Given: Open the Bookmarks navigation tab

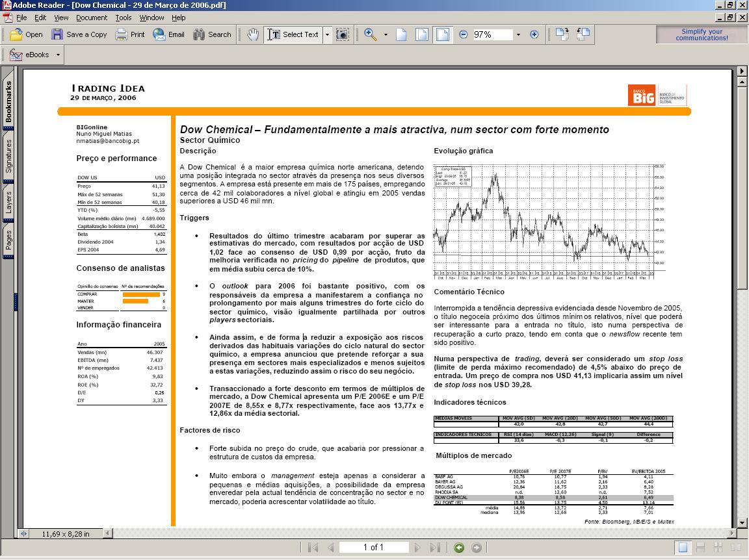Looking at the screenshot, I should click(8, 101).
